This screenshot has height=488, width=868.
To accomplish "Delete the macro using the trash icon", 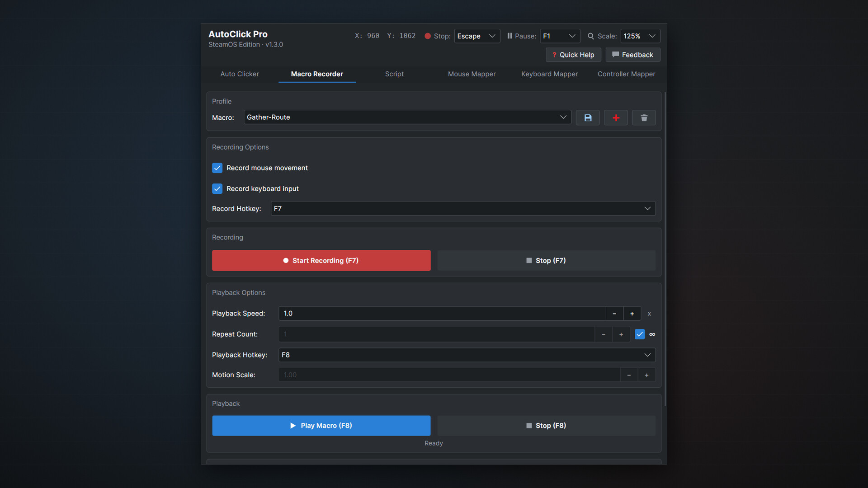I will [x=644, y=117].
